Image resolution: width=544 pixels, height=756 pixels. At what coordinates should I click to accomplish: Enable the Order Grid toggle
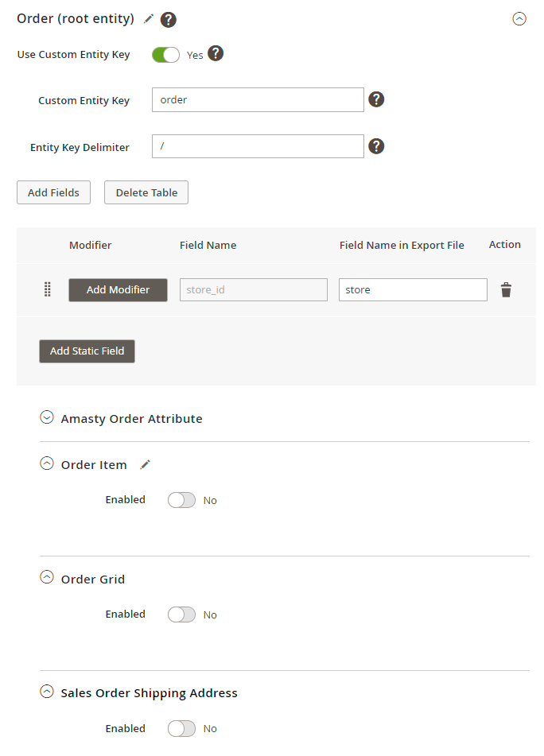coord(181,614)
